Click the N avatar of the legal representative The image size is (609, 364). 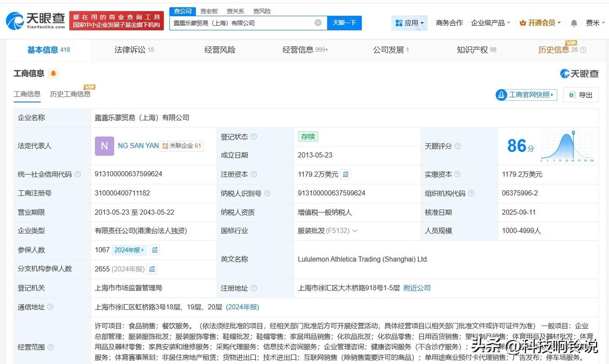point(104,146)
